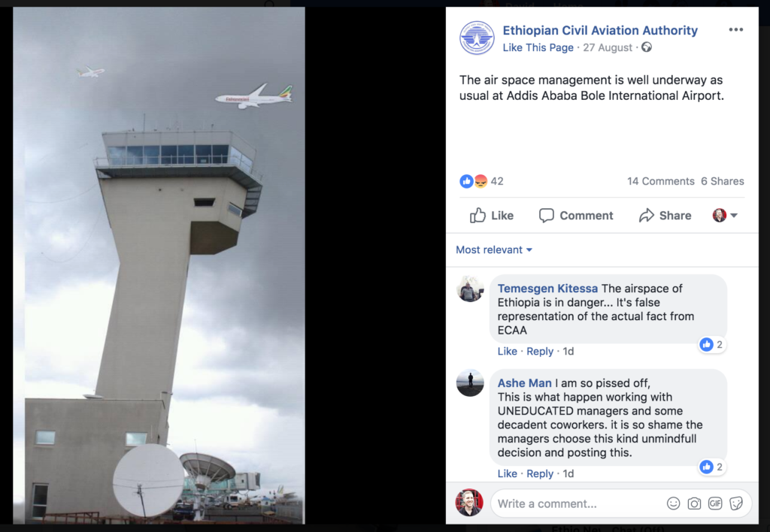Focus the Write a comment field

tap(578, 503)
